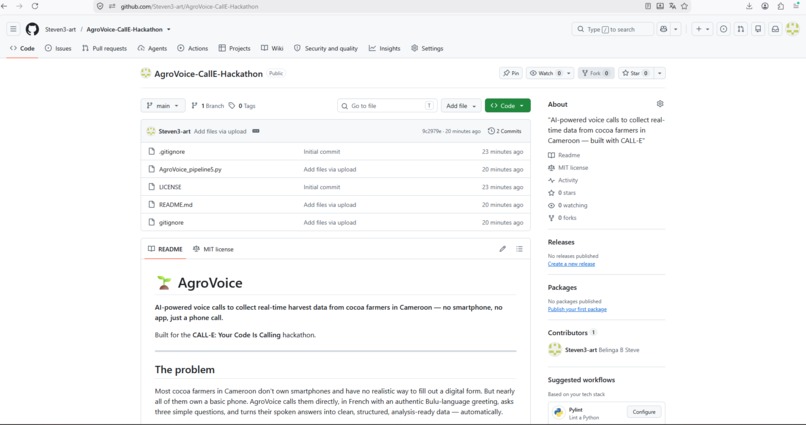Open the browser account profile icon
The width and height of the screenshot is (806, 425).
point(765,6)
